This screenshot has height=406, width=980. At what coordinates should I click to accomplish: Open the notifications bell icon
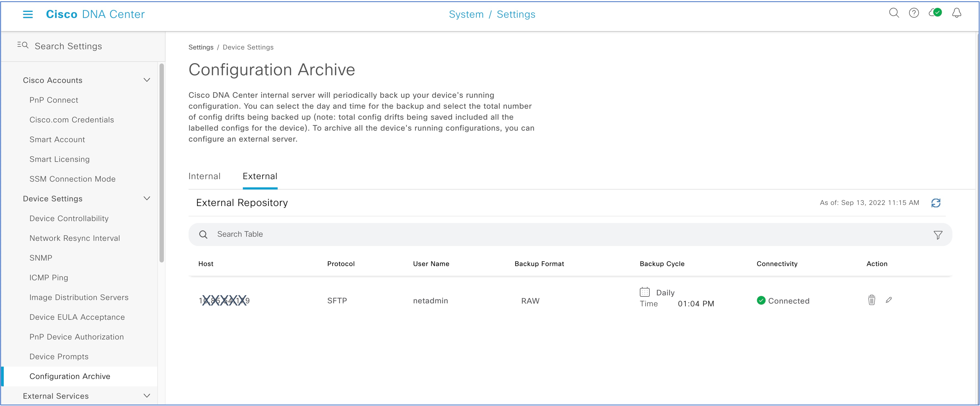point(956,13)
